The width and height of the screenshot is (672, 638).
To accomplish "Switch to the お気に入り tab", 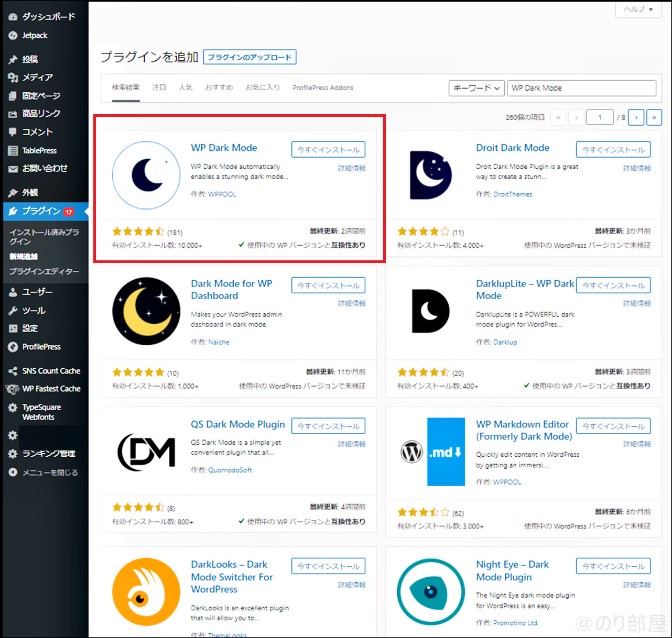I will click(263, 87).
